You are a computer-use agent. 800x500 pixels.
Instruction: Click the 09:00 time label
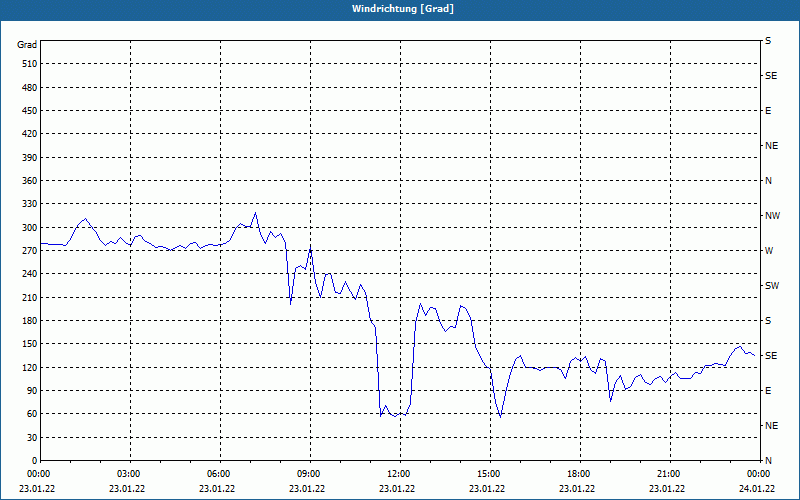pyautogui.click(x=308, y=474)
